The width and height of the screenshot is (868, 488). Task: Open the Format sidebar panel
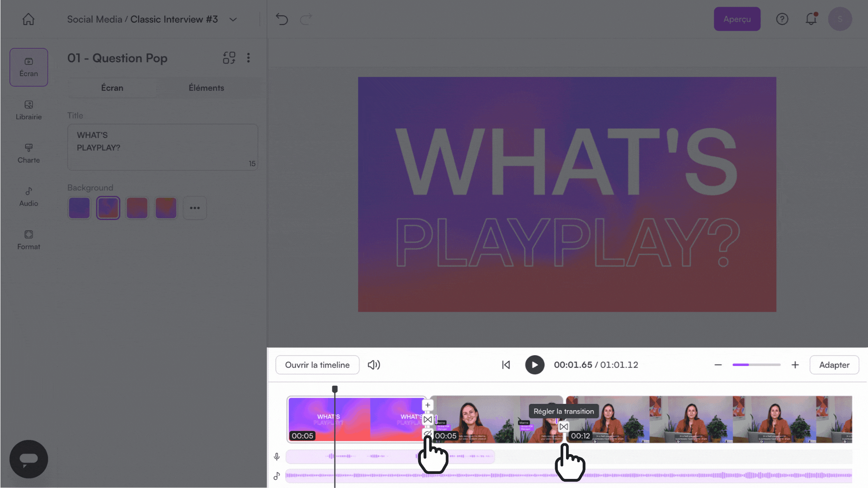[x=28, y=240]
